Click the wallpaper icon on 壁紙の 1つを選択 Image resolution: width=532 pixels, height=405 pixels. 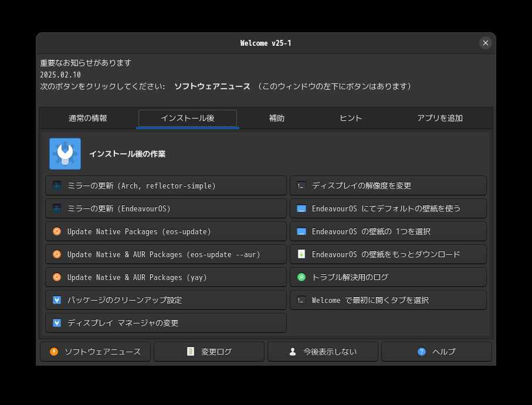click(x=301, y=231)
